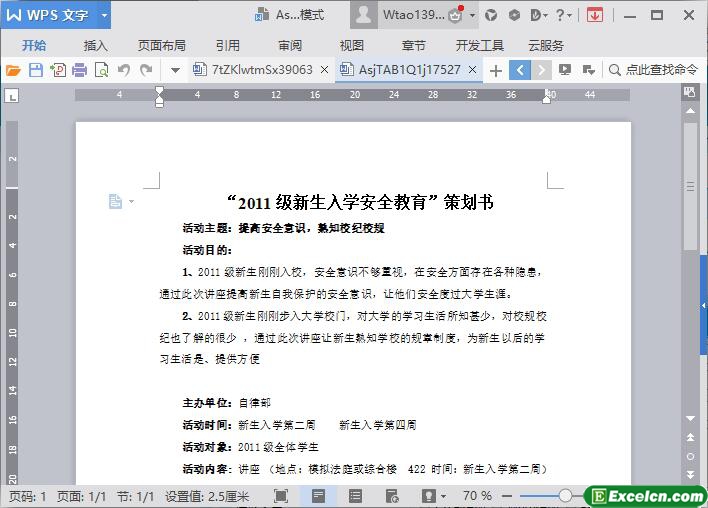Screen dimensions: 708x508
Task: Export to PDF using the toolbar icon
Action: point(58,70)
